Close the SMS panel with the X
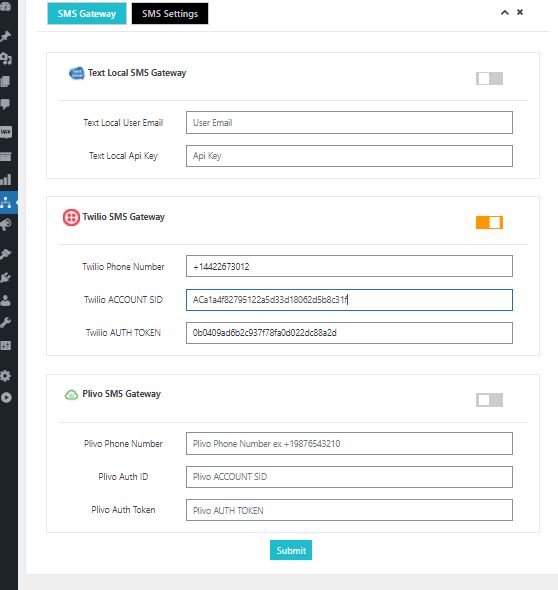 coord(520,12)
